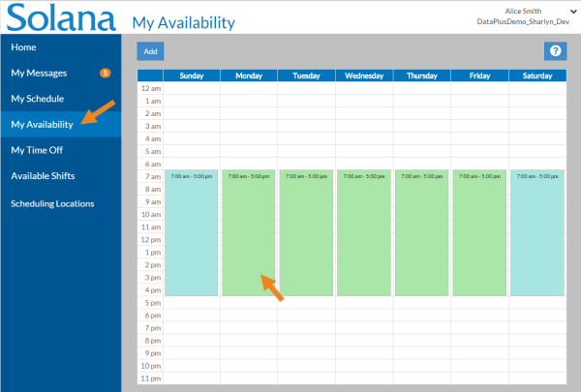Open Scheduling Locations
This screenshot has width=581, height=392.
click(x=52, y=203)
